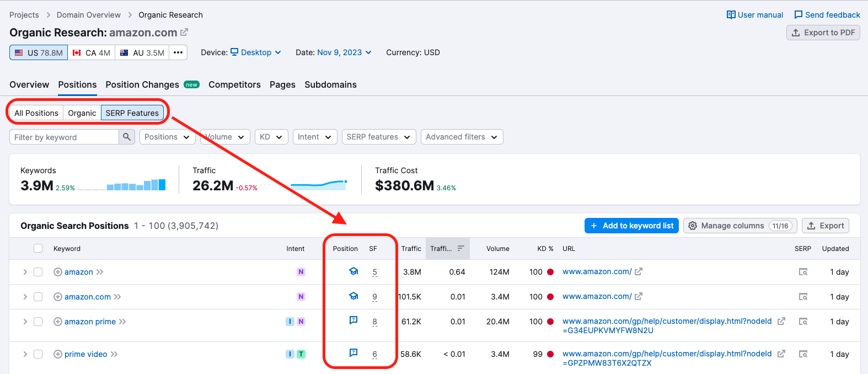Click the plus icon next to amazon prime
The width and height of the screenshot is (868, 374).
tap(57, 322)
